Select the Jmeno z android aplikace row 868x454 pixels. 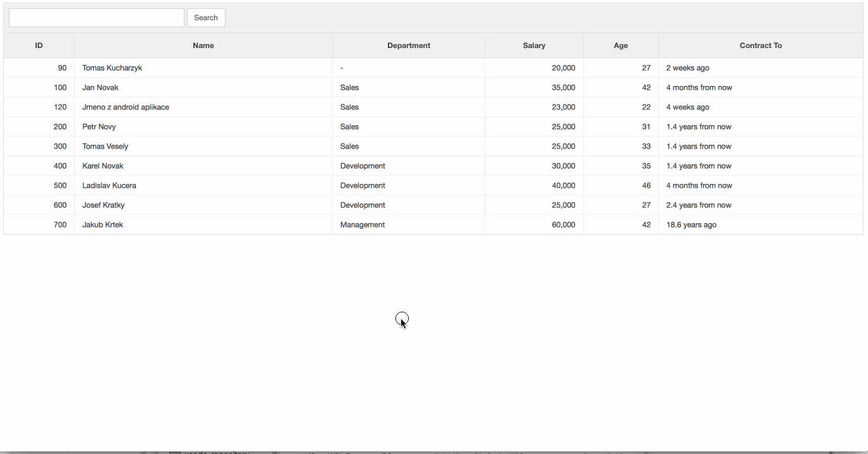126,107
